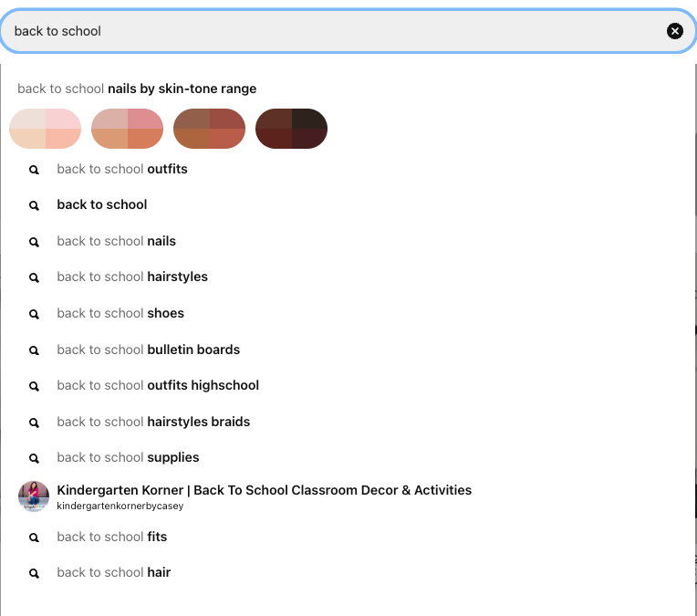697x616 pixels.
Task: Click search icon beside 'outfits highschool' suggestion
Action: pos(34,386)
